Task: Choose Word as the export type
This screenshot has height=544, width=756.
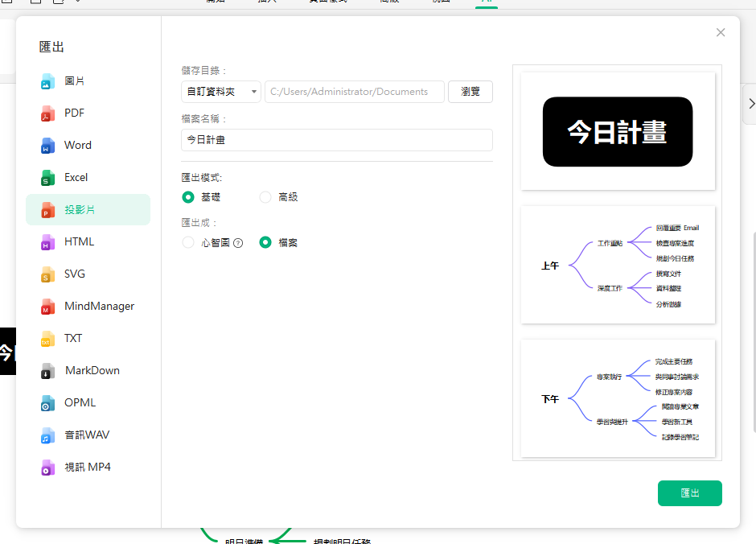Action: pyautogui.click(x=76, y=145)
